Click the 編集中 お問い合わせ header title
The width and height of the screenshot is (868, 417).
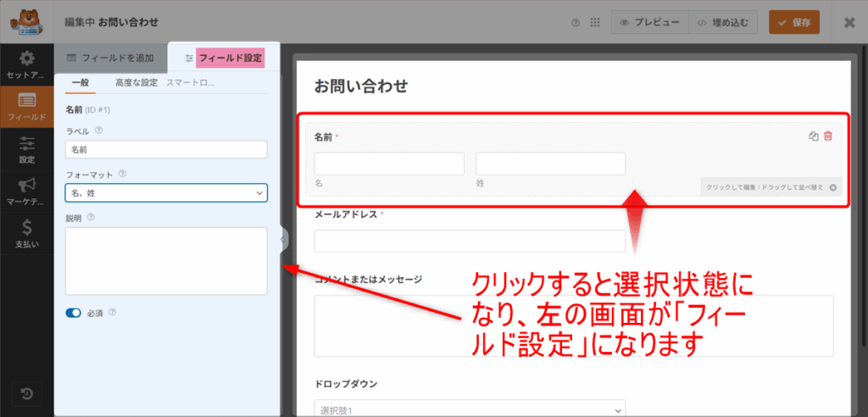pos(112,23)
